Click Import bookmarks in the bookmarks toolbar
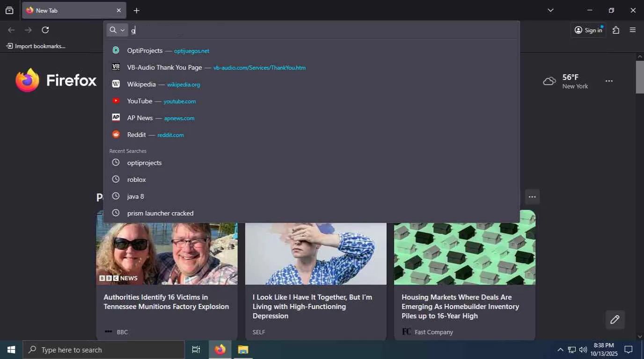This screenshot has width=644, height=359. [x=36, y=46]
